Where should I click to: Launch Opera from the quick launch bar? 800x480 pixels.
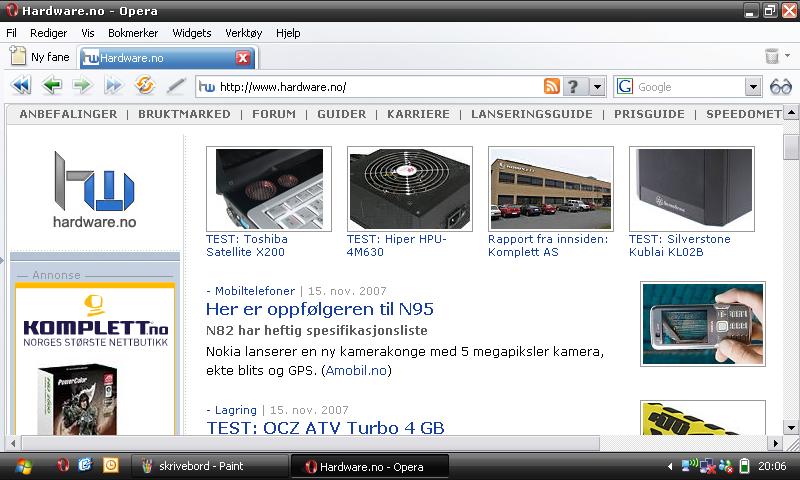click(63, 465)
